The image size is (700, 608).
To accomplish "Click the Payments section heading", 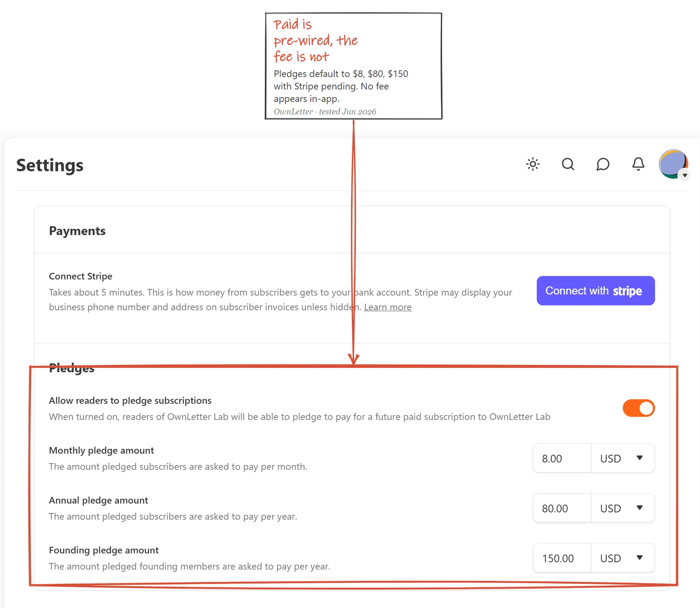I will (x=77, y=231).
